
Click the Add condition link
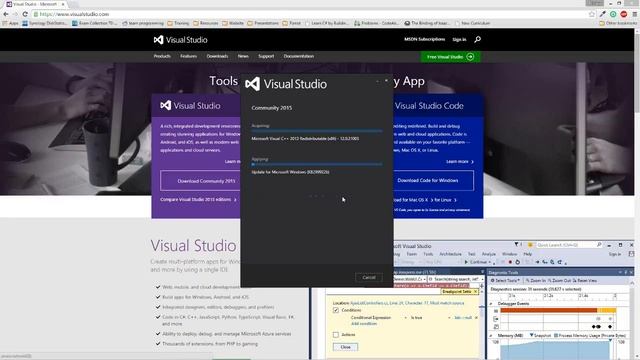click(x=364, y=324)
